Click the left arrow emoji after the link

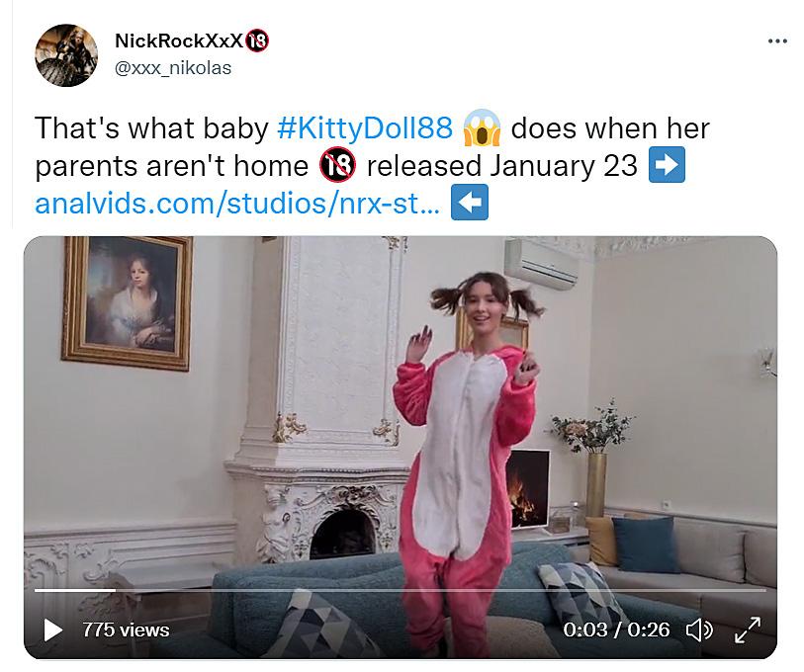click(469, 204)
